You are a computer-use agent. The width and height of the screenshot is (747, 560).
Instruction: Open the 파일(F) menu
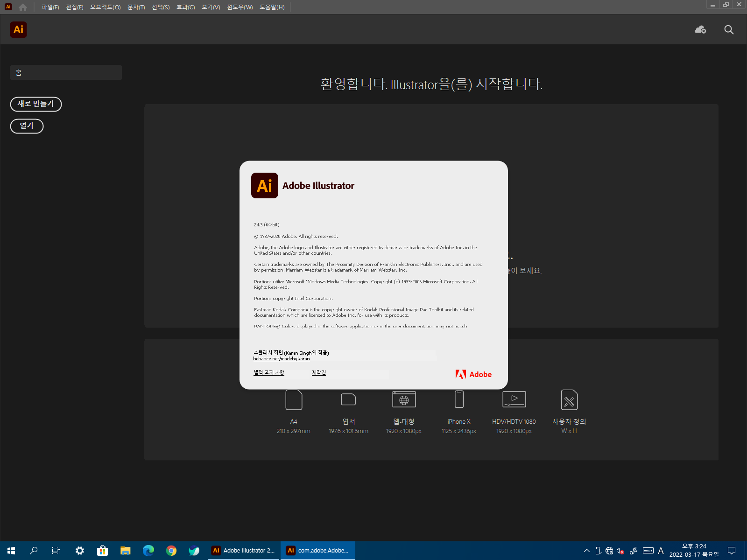[50, 7]
